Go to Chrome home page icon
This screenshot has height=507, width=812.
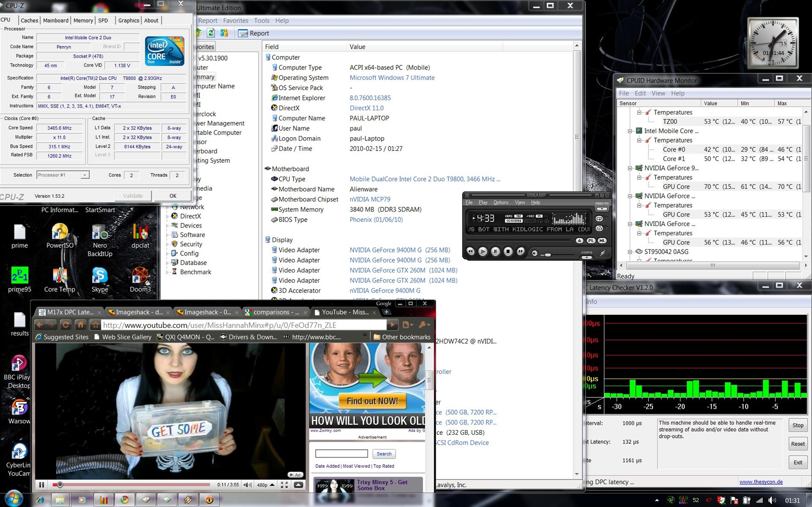click(x=81, y=325)
